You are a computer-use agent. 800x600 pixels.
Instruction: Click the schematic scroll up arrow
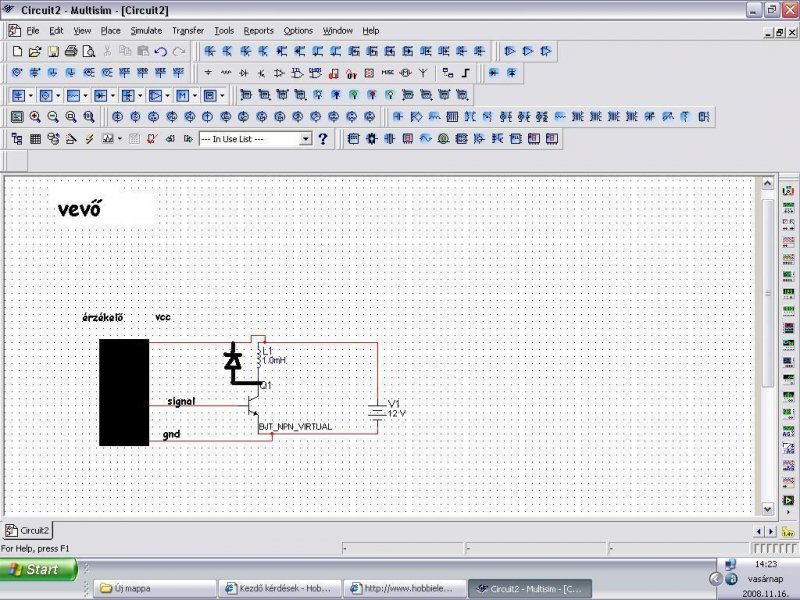coord(767,183)
